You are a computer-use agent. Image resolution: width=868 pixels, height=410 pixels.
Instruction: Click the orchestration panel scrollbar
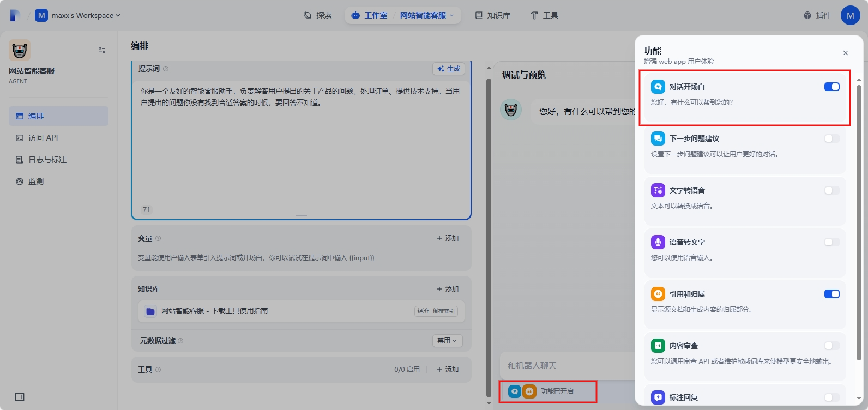489,239
